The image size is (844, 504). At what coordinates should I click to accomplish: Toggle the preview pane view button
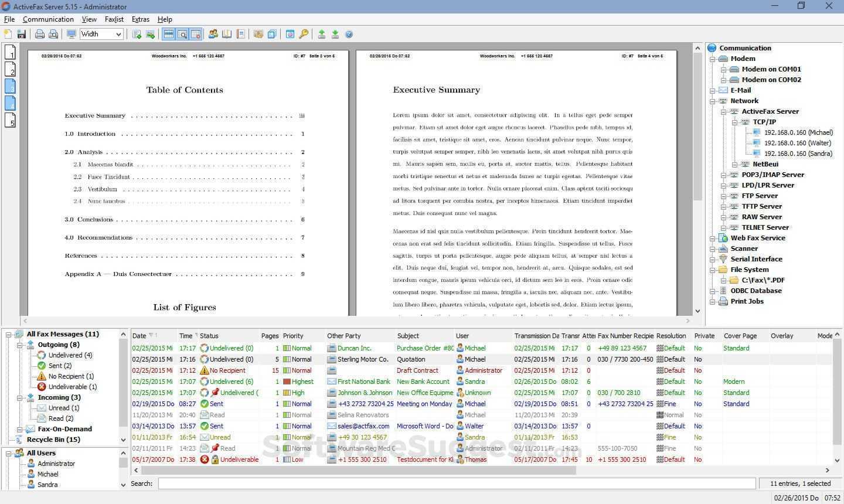[182, 34]
